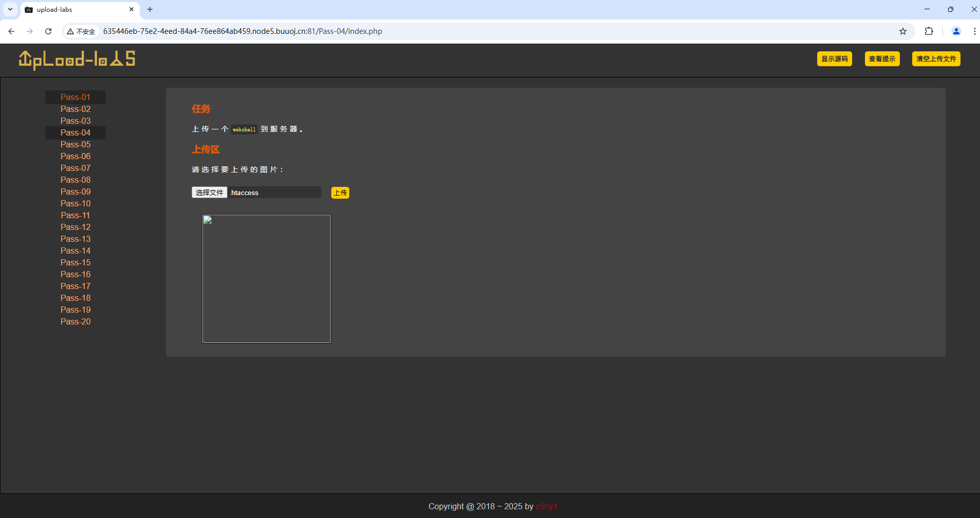Open Pass-09 in the sidebar
This screenshot has height=518, width=980.
(76, 191)
